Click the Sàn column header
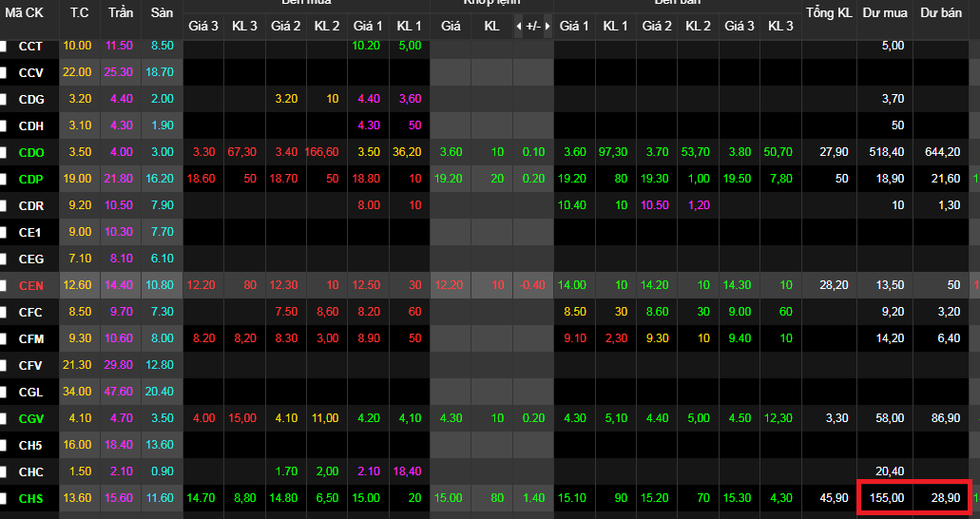Viewport: 980px width, 519px height. [x=162, y=13]
